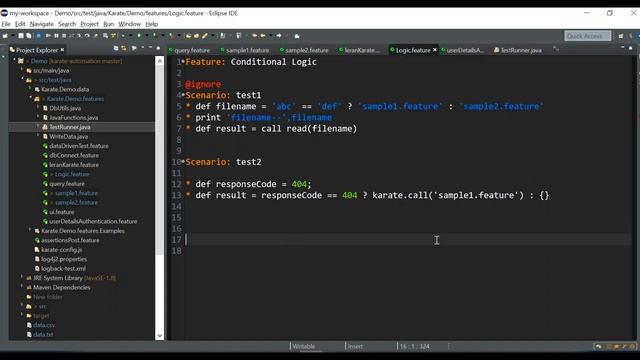
Task: Open the Project menu
Action: pos(89,24)
